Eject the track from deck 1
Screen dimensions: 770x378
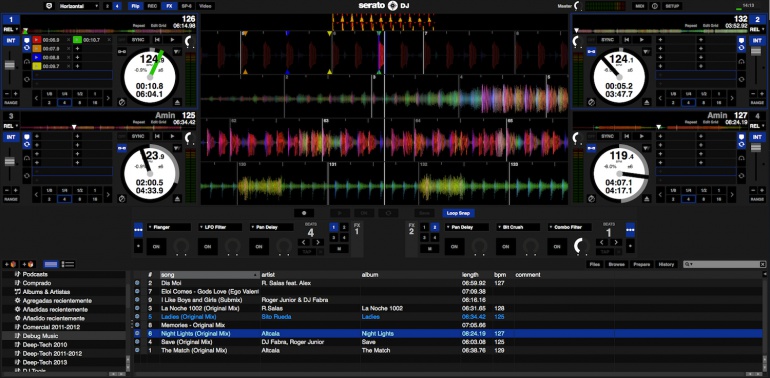[x=177, y=103]
